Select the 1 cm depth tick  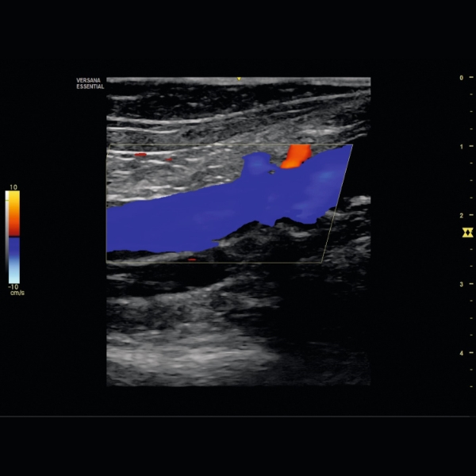tap(461, 147)
